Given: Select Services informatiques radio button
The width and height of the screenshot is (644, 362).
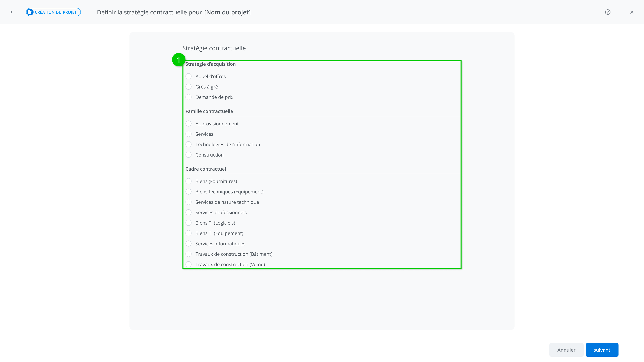Looking at the screenshot, I should point(189,244).
